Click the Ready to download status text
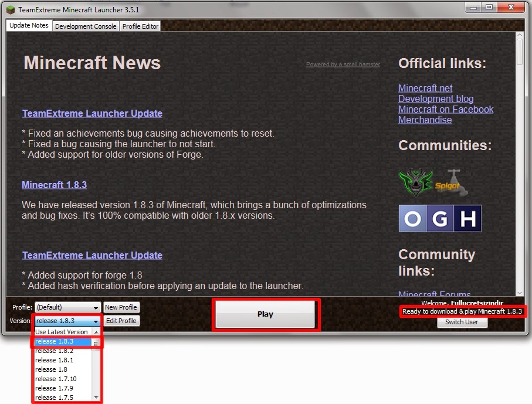This screenshot has height=404, width=532. coord(462,311)
